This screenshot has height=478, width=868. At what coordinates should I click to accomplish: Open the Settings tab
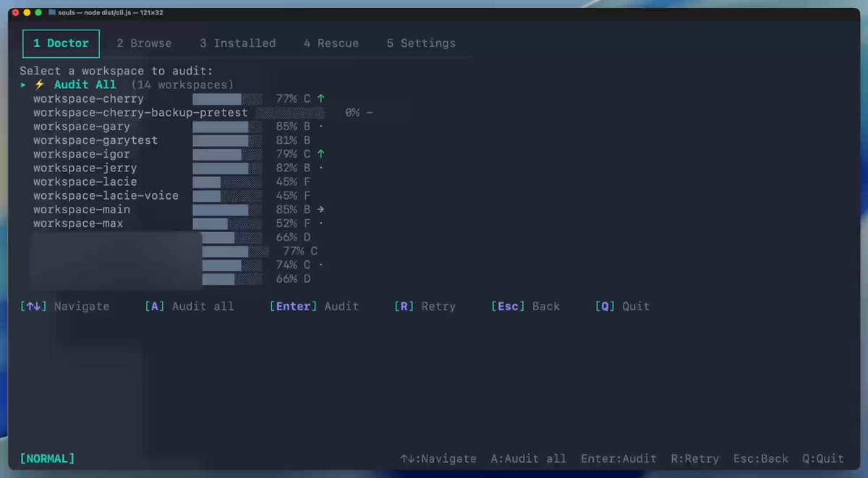pyautogui.click(x=420, y=43)
